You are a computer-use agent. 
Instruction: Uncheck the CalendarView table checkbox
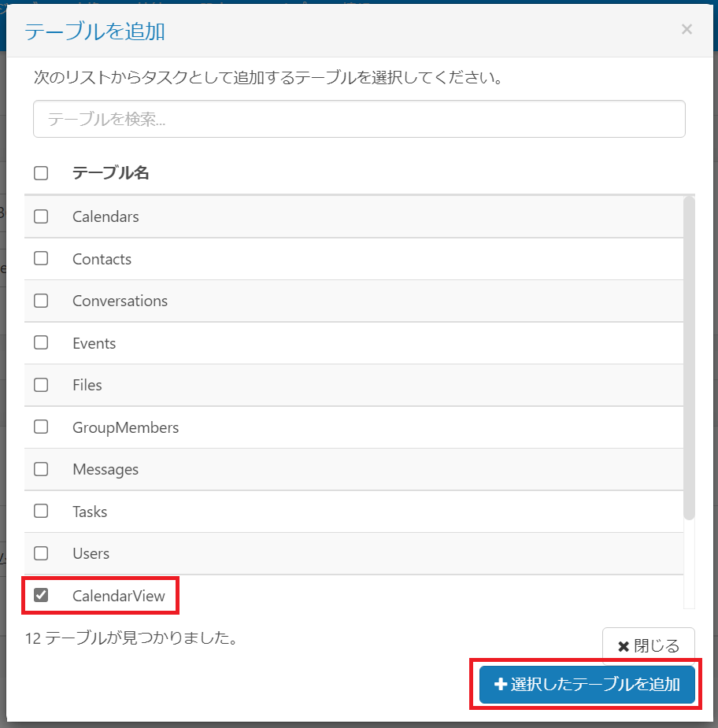click(41, 596)
